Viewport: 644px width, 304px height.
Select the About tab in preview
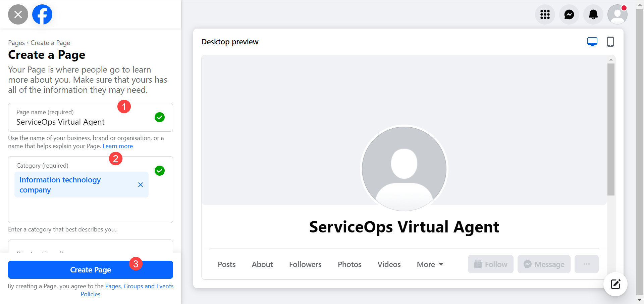click(262, 264)
